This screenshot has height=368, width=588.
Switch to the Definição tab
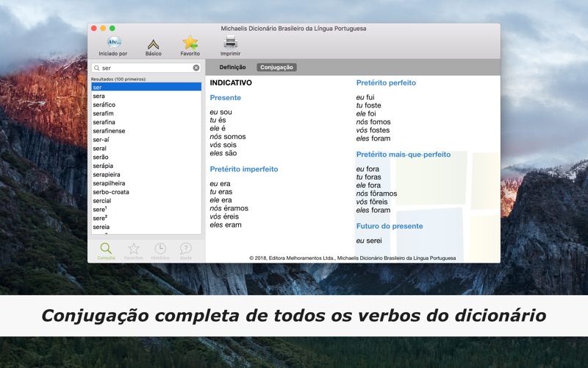(232, 67)
